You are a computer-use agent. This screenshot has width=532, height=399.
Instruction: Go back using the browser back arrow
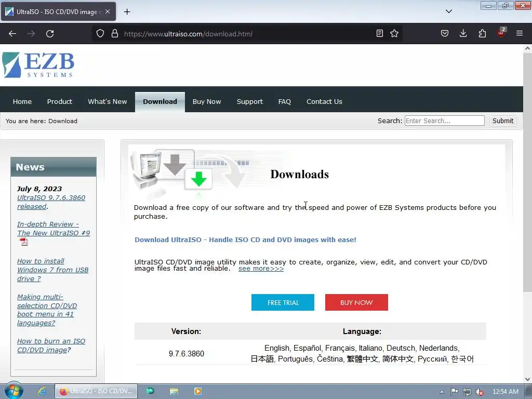12,34
